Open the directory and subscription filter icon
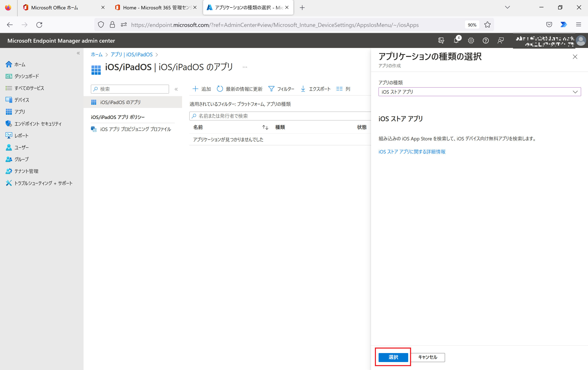Viewport: 588px width, 370px height. pos(441,40)
